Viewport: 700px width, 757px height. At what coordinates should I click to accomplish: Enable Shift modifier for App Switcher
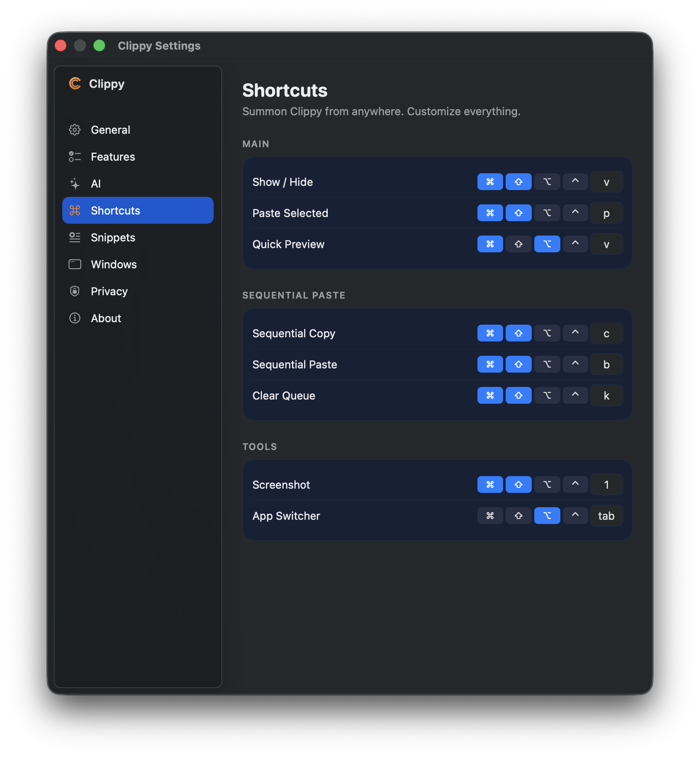519,516
